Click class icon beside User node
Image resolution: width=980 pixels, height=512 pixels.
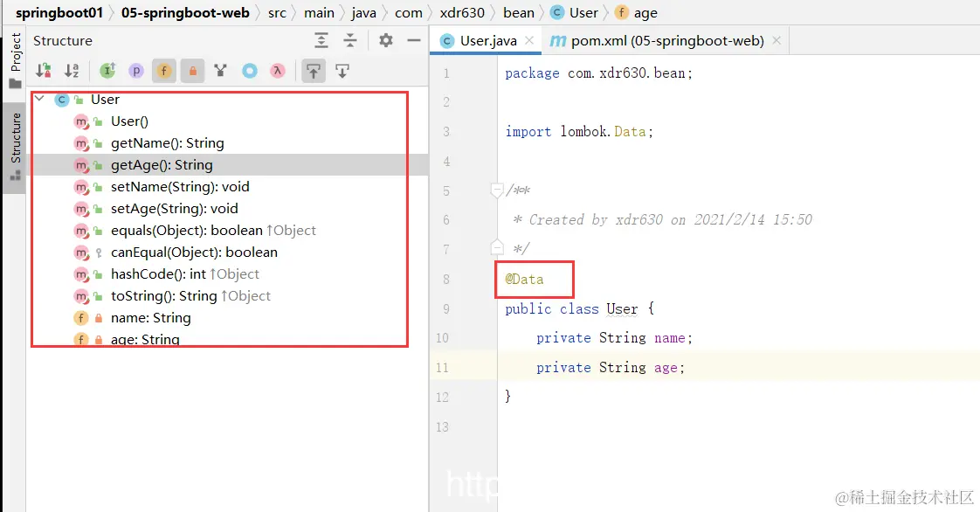(x=61, y=100)
